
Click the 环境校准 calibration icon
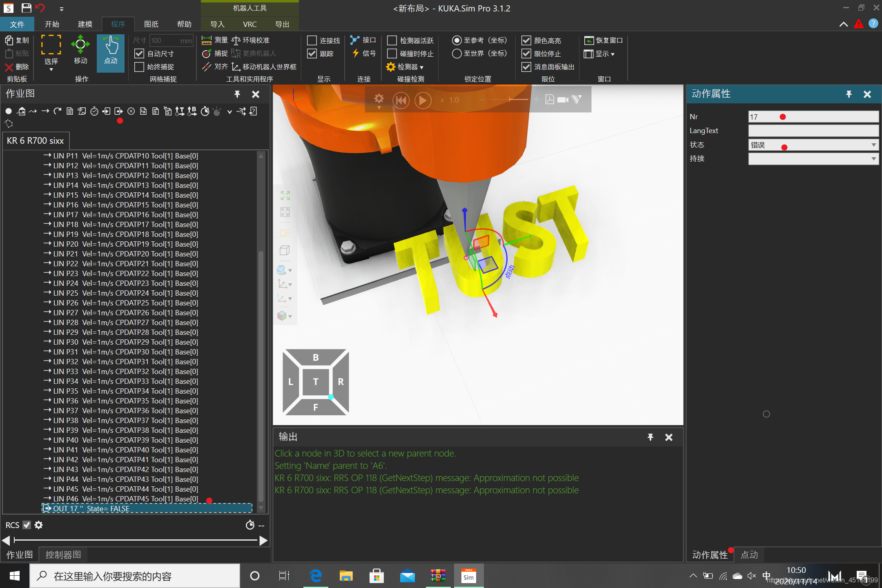pos(236,40)
